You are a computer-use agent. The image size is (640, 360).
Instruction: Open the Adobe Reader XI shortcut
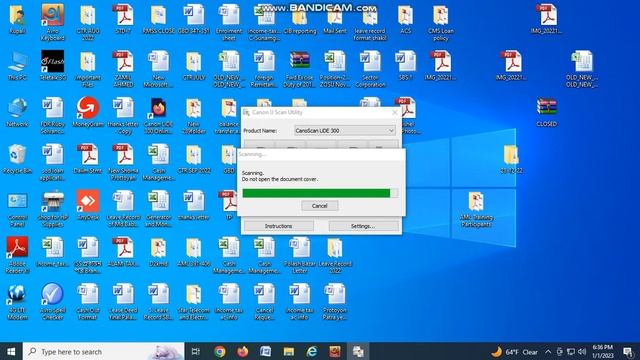17,255
